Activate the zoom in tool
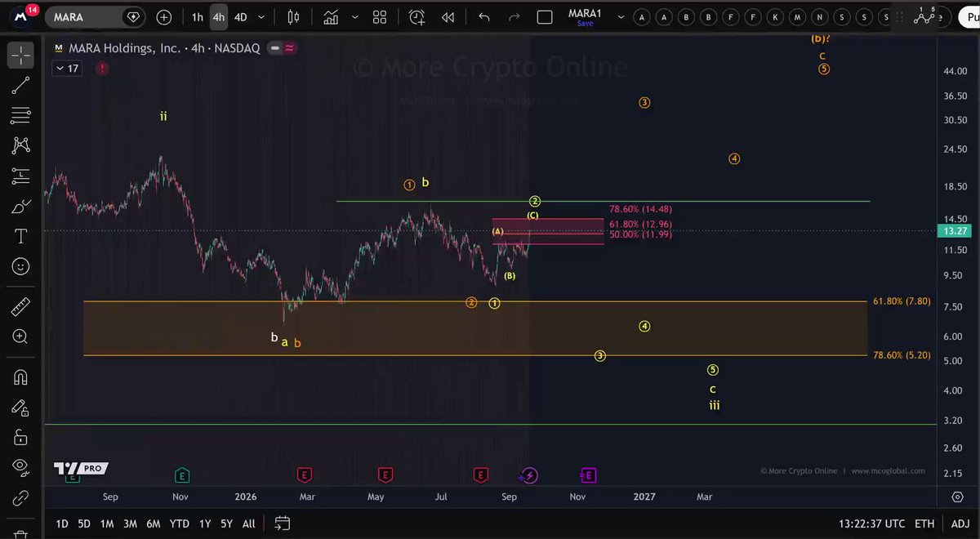Image resolution: width=980 pixels, height=539 pixels. (20, 336)
